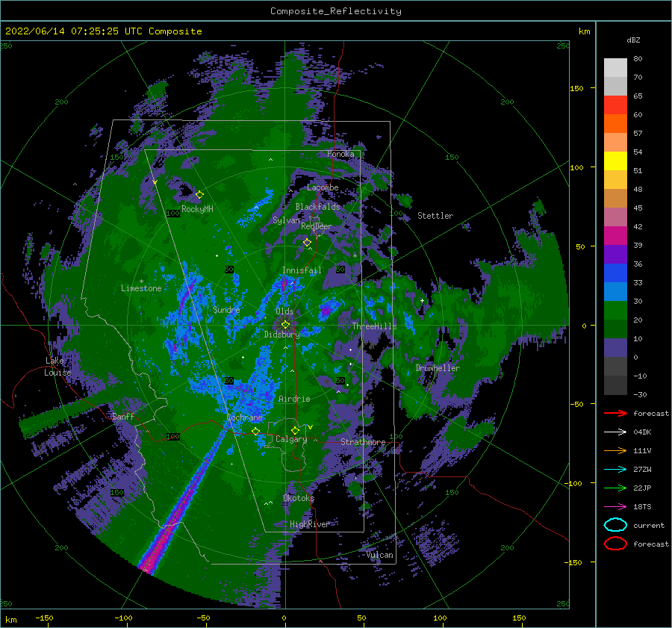672x628 pixels.
Task: Click the Cochrane town label
Action: pyautogui.click(x=244, y=417)
